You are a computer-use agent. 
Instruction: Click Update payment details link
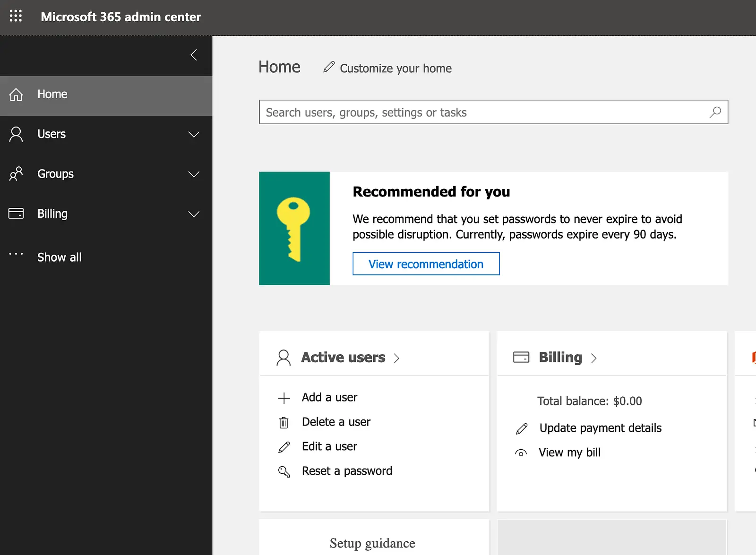600,428
